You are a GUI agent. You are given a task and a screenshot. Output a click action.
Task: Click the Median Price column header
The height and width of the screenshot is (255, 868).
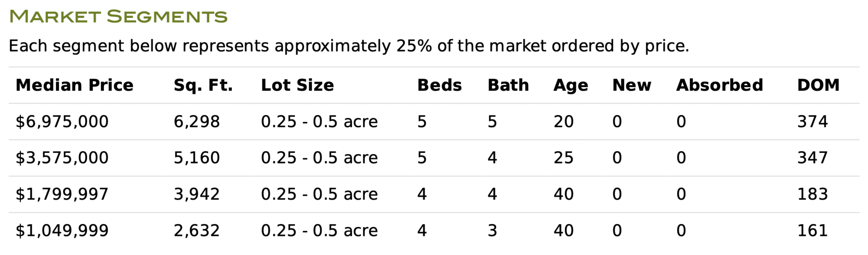74,85
